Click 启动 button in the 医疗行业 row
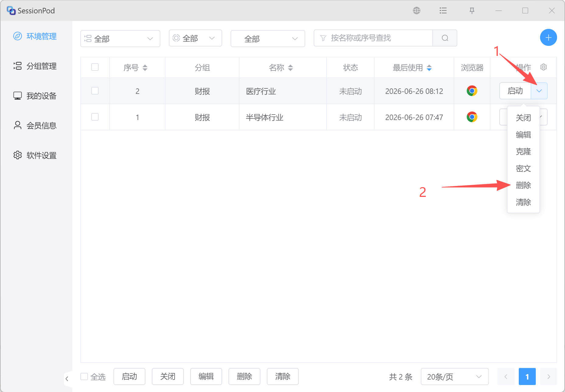This screenshot has height=392, width=565. tap(515, 91)
